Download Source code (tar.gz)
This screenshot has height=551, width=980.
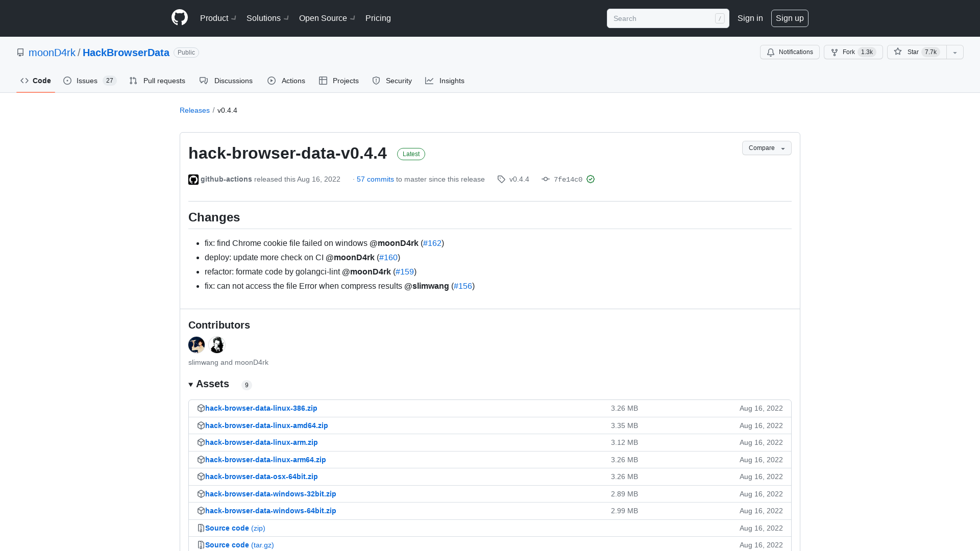(239, 545)
